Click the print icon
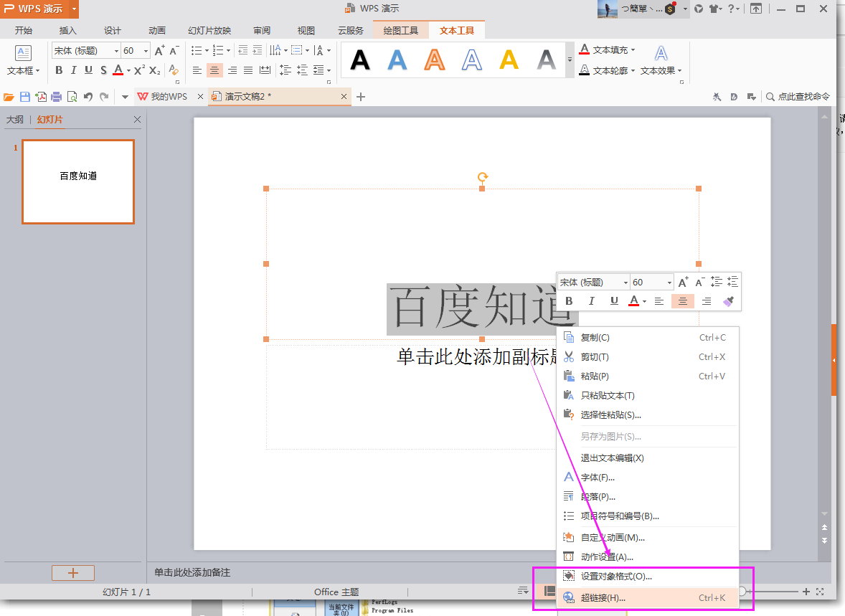The height and width of the screenshot is (616, 845). tap(56, 97)
